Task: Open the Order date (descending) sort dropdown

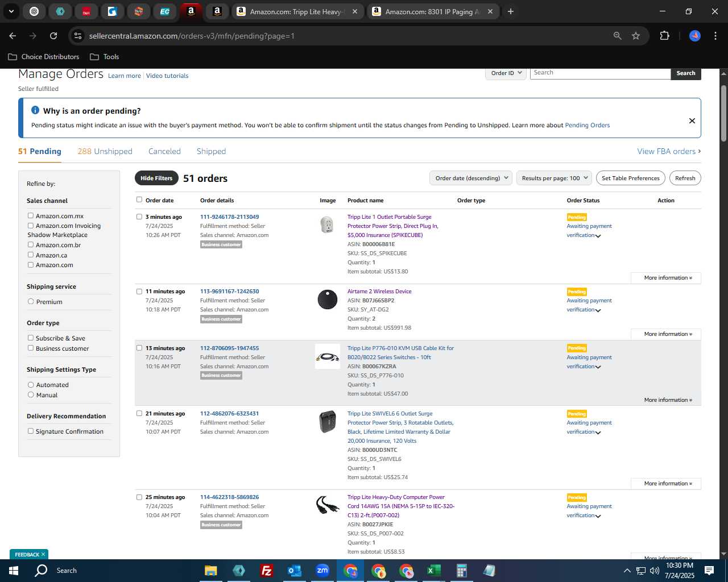Action: 471,178
